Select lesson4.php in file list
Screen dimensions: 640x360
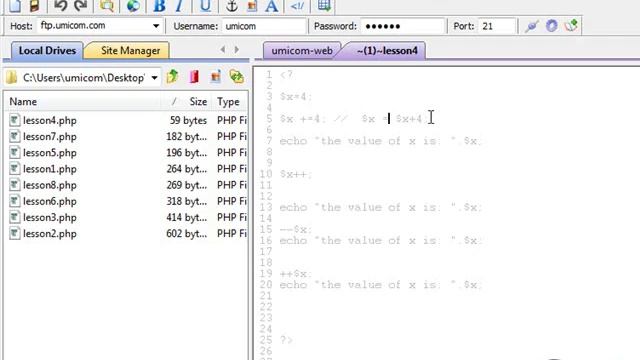(x=49, y=120)
